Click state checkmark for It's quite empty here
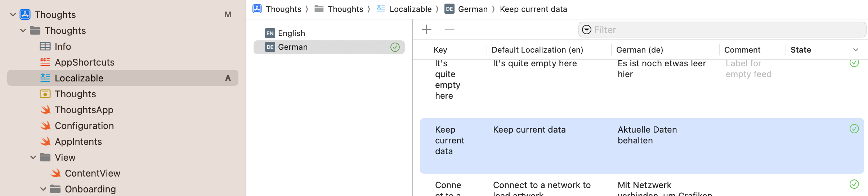 click(x=854, y=63)
